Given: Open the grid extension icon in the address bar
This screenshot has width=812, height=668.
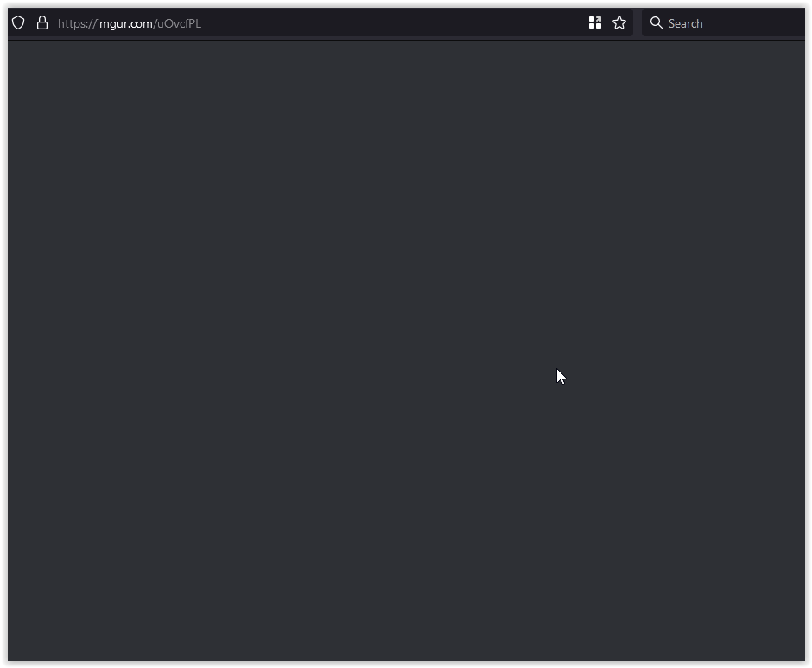Looking at the screenshot, I should 595,22.
